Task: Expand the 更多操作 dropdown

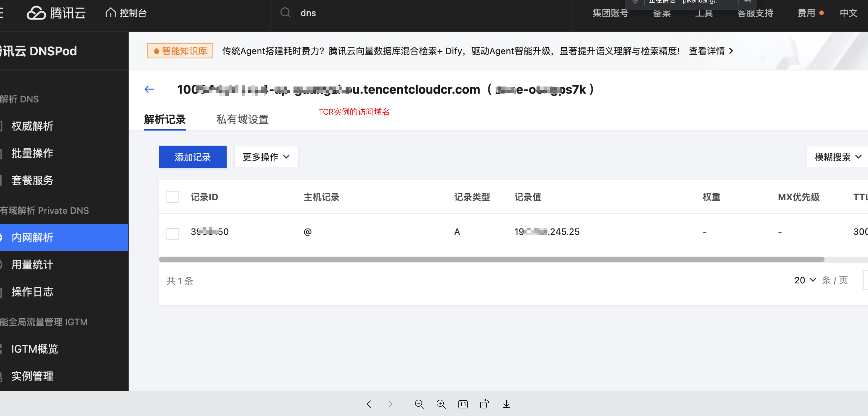Action: [x=267, y=157]
